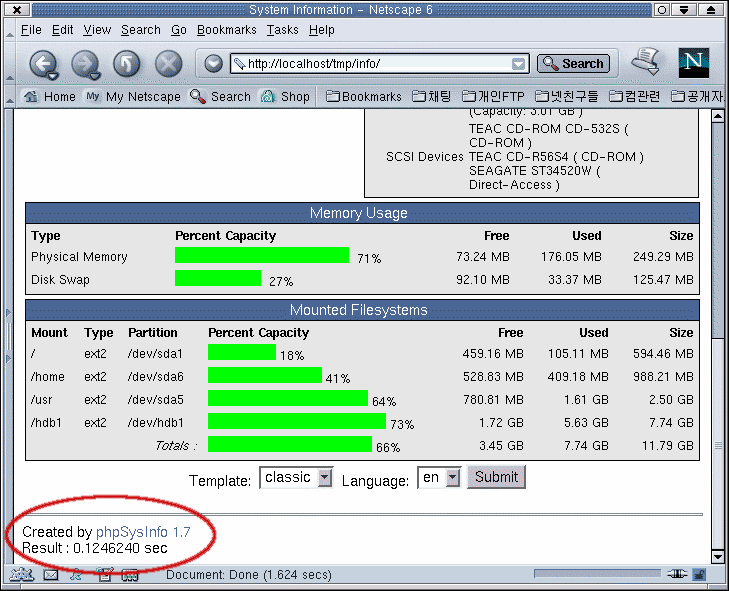Click the Back navigation arrow button

point(42,64)
